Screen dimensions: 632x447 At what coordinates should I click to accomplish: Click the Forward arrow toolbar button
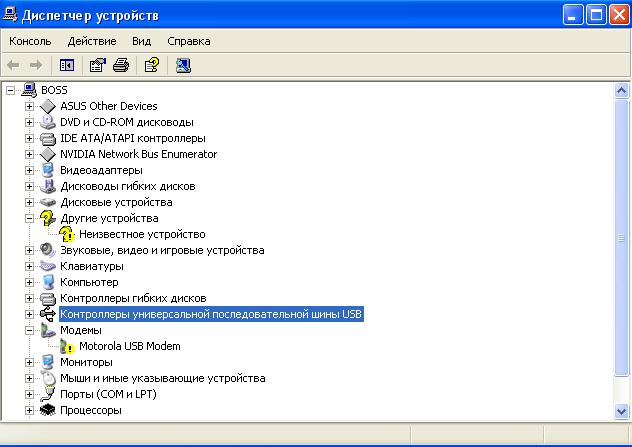36,65
